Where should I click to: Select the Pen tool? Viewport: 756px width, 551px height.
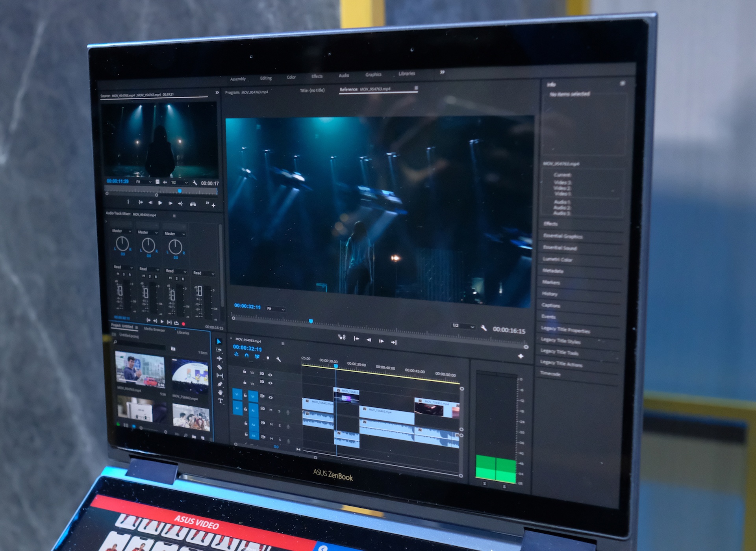coord(220,384)
